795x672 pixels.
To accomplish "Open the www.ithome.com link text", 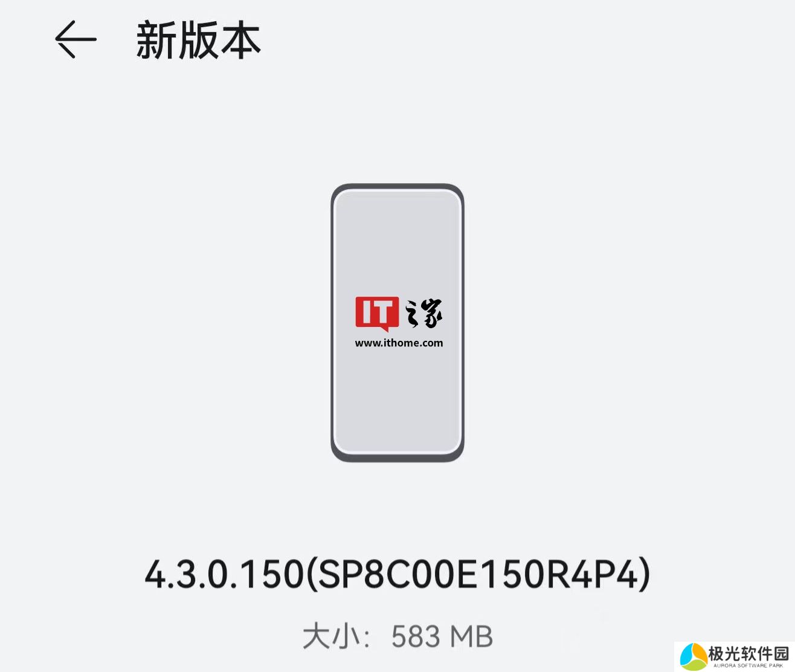I will coord(399,343).
